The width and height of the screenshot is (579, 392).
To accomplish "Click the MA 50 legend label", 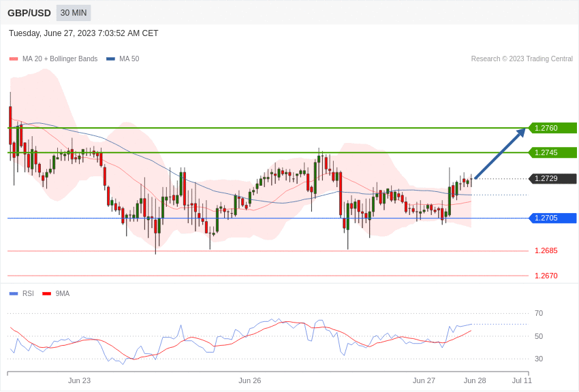I will [x=129, y=59].
